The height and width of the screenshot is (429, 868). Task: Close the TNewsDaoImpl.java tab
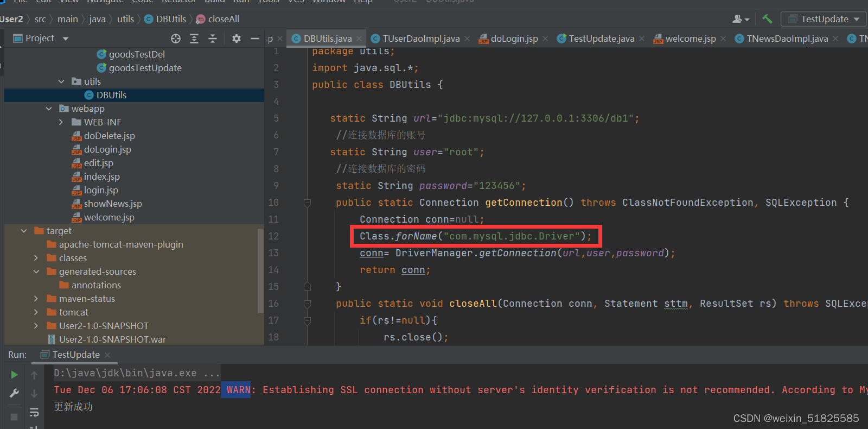pyautogui.click(x=835, y=39)
